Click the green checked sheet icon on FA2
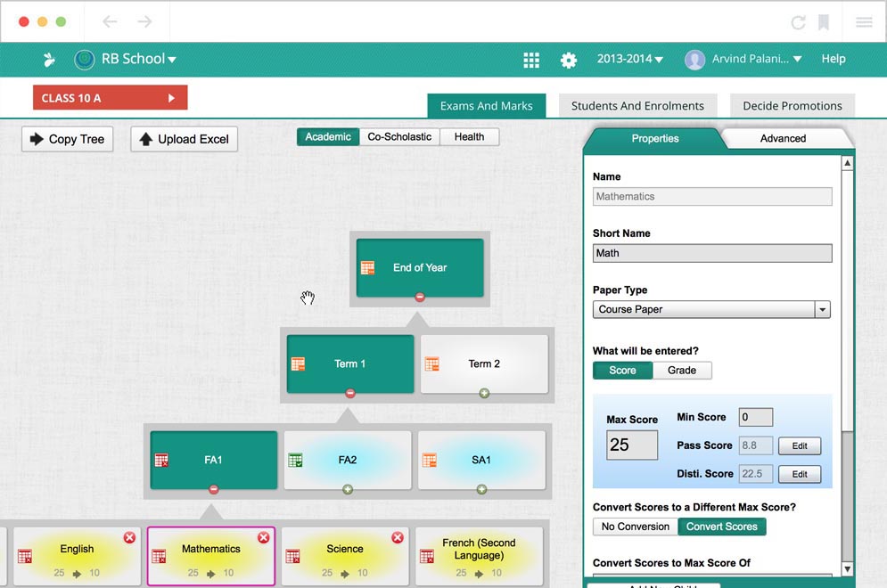Viewport: 887px width, 588px height. (295, 461)
